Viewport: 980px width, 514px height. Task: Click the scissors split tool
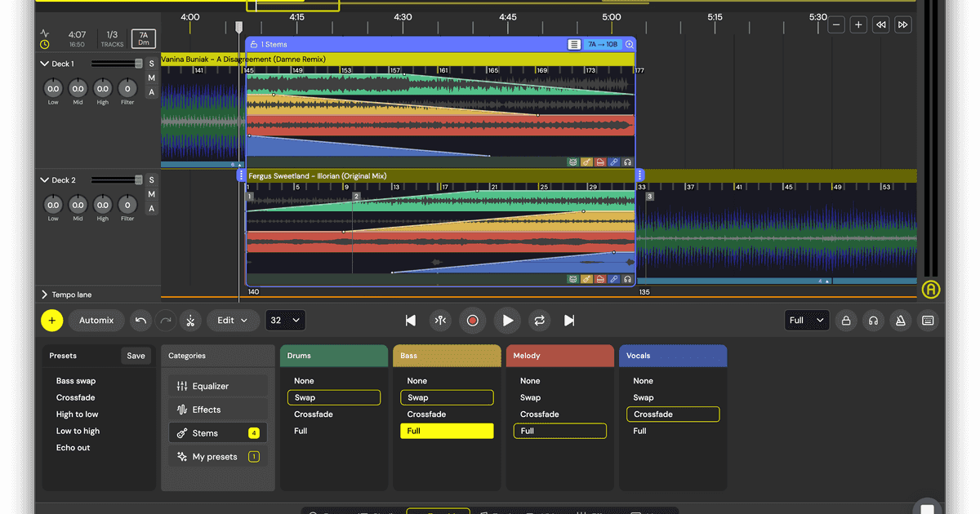click(189, 321)
